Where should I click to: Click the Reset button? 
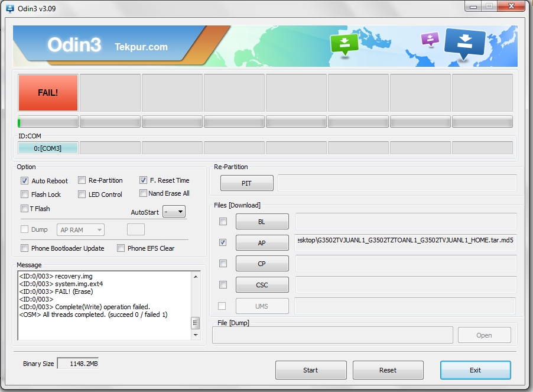coord(388,370)
